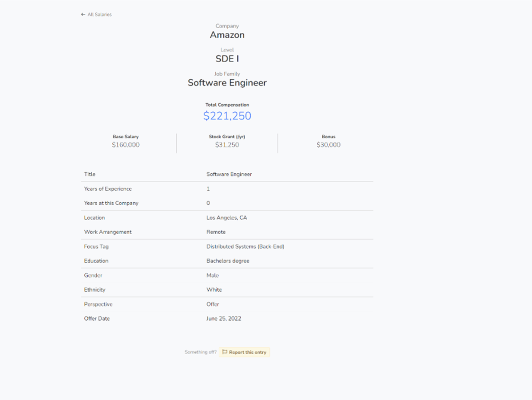
Task: Click the Offer perspective value
Action: [x=213, y=304]
